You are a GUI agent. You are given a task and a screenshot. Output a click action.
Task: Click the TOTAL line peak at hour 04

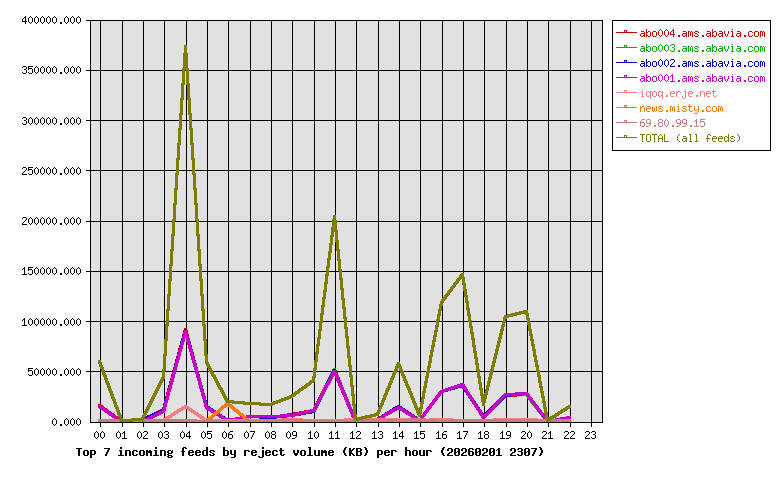coord(186,48)
